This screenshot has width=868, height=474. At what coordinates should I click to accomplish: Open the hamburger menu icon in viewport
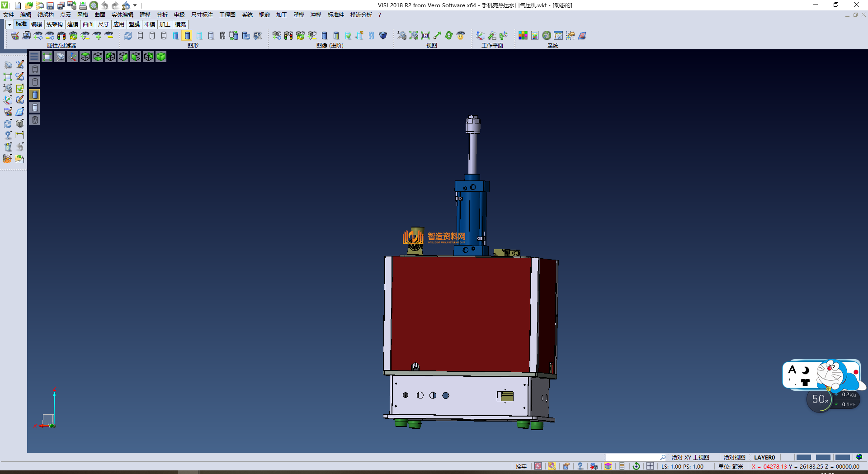coord(34,57)
